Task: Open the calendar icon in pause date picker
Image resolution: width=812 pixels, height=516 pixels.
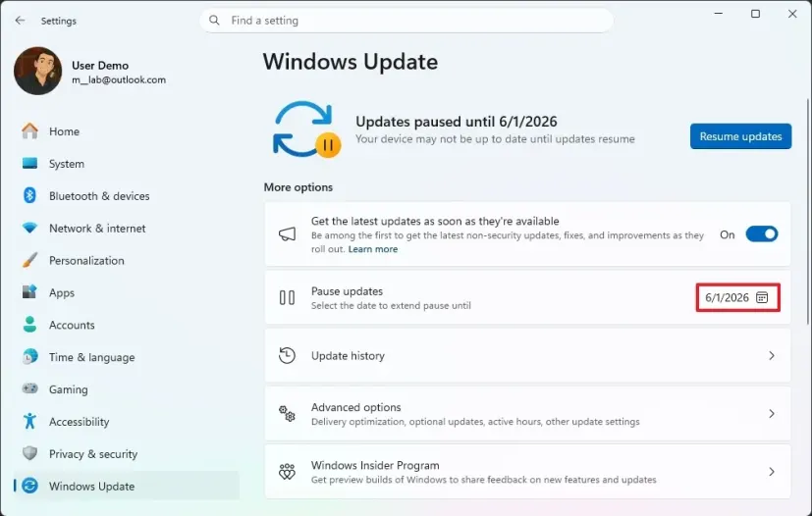Action: point(762,297)
